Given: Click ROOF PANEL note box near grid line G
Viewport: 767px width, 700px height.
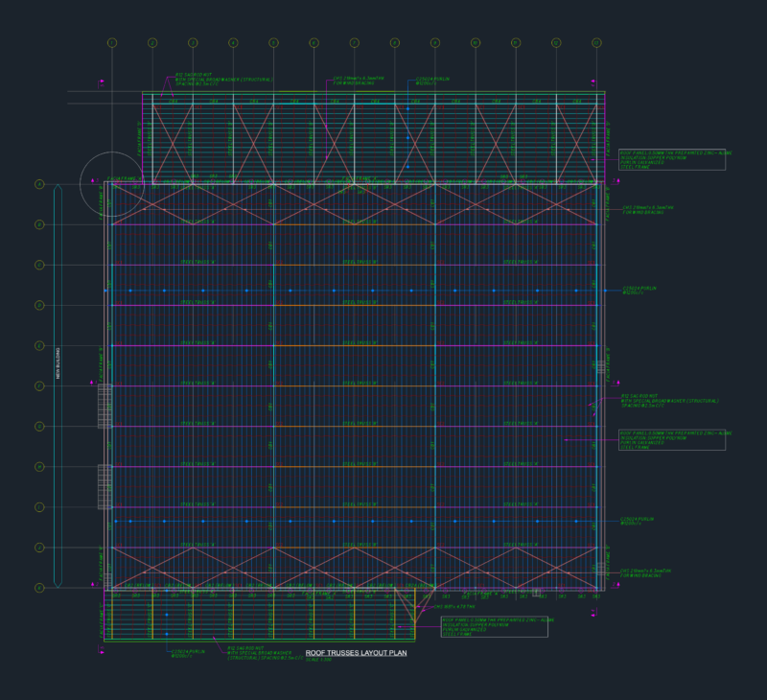Looking at the screenshot, I should click(672, 440).
